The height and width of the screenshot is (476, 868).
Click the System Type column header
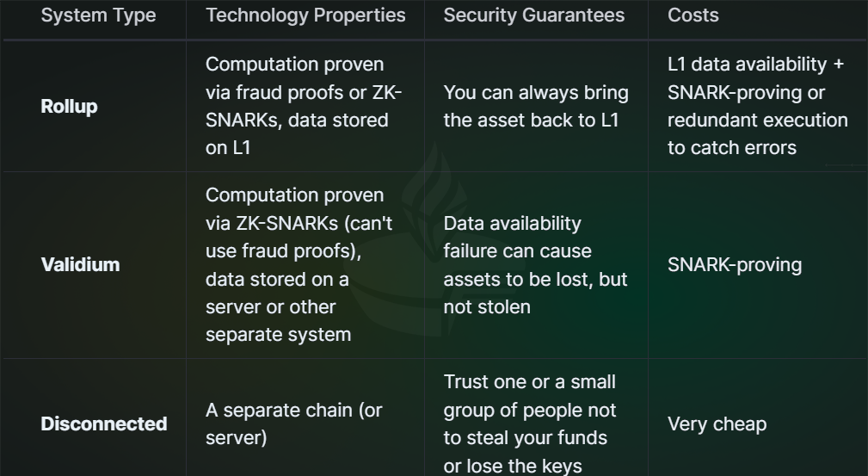pos(98,15)
